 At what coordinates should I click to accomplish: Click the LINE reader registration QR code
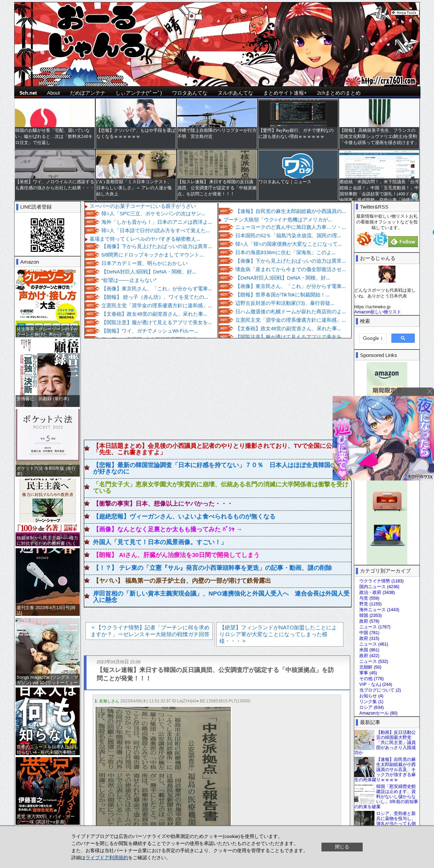47,235
